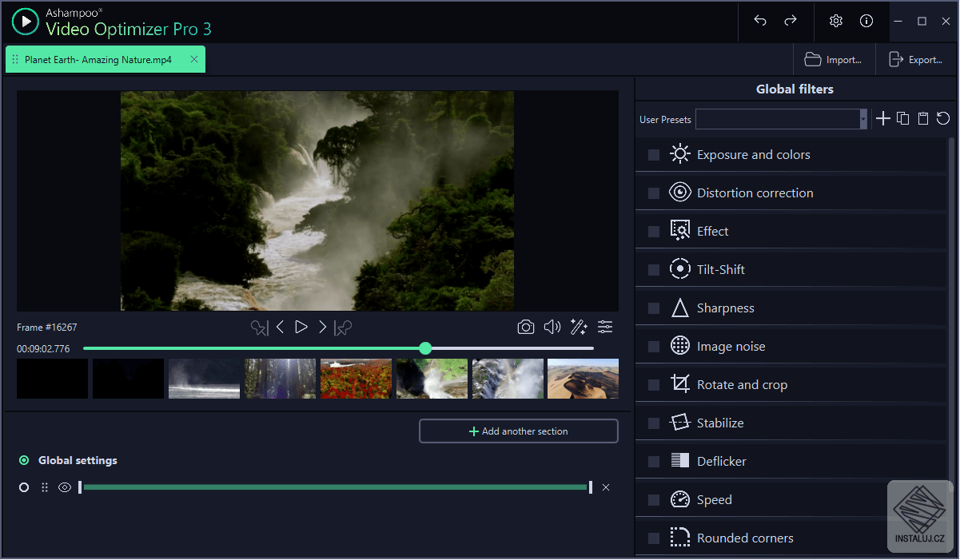Open settings with the gear icon
The height and width of the screenshot is (560, 960).
click(x=836, y=21)
